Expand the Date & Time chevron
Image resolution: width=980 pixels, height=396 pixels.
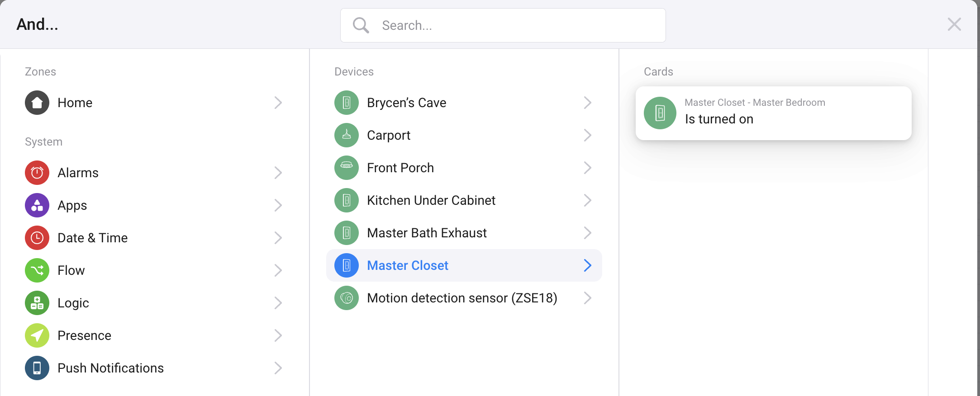pos(278,238)
